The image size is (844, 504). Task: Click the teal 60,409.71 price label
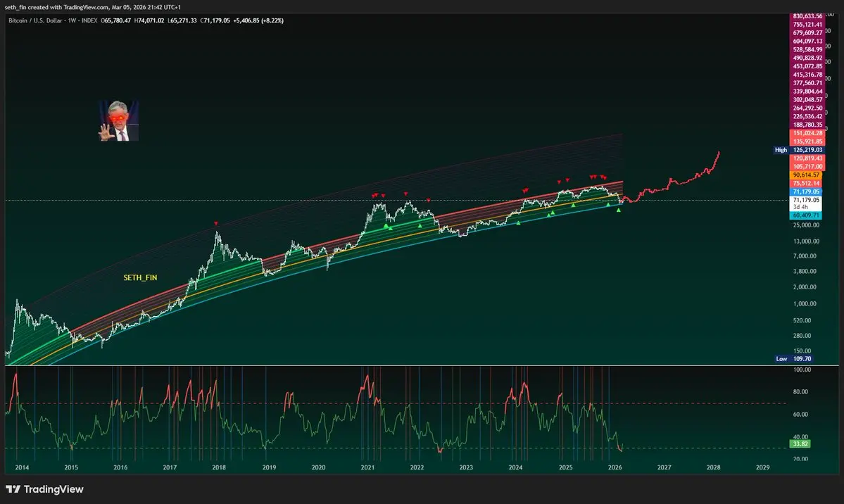tap(806, 215)
